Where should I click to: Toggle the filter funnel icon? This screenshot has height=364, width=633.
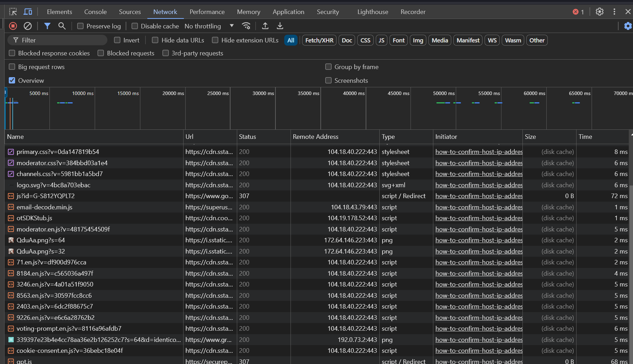point(47,26)
